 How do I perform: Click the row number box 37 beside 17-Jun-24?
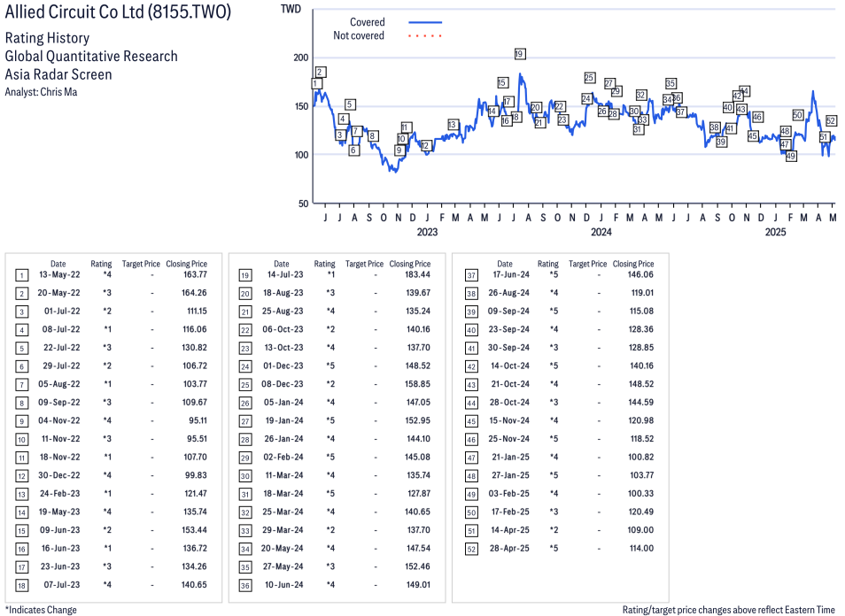pos(471,276)
